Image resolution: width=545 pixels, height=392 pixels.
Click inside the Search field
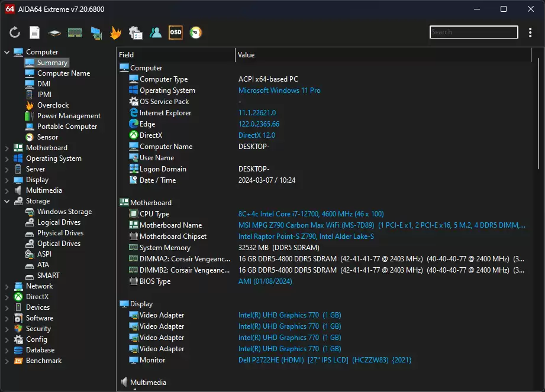pyautogui.click(x=473, y=32)
